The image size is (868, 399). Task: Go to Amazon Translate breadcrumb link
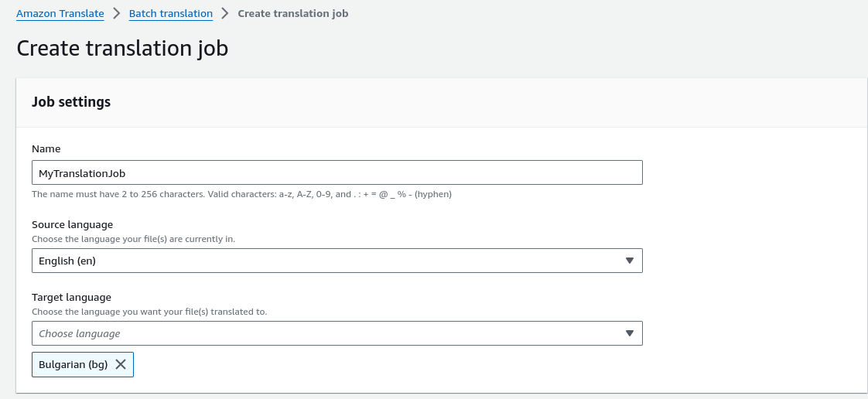point(60,13)
